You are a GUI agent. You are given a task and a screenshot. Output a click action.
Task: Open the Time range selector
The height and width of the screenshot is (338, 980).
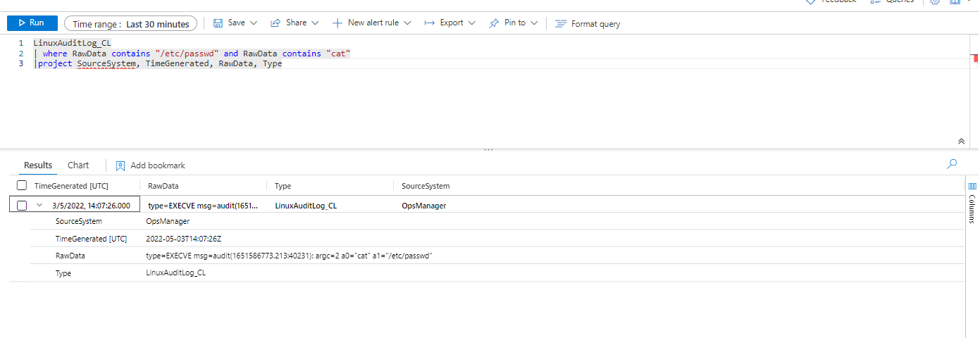pyautogui.click(x=130, y=24)
